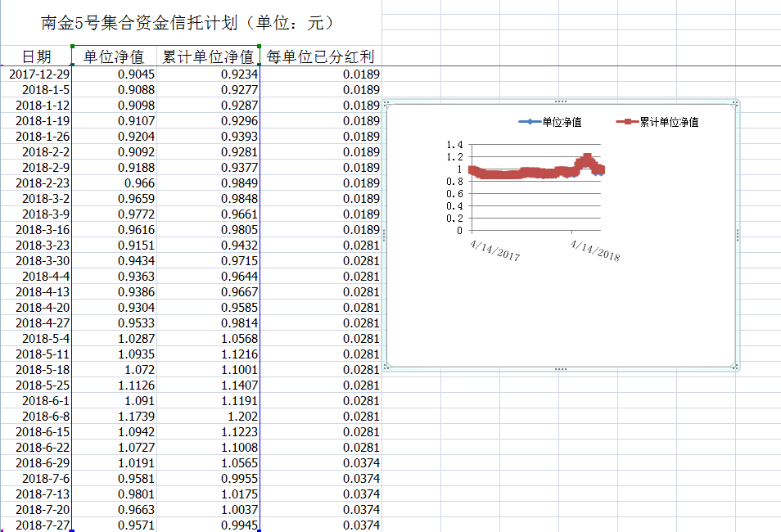Select the 每单位已分红利 header cell
This screenshot has height=532, width=781.
(x=320, y=56)
